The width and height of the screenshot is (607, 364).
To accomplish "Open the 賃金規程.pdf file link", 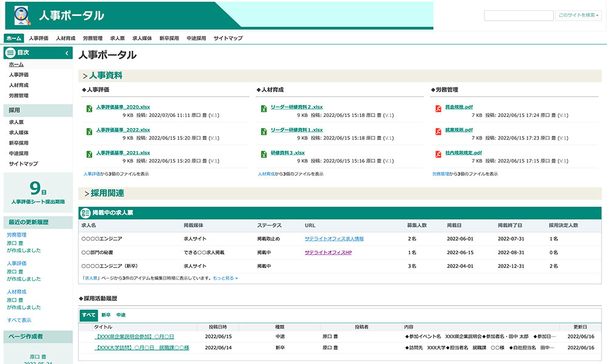I will [459, 107].
